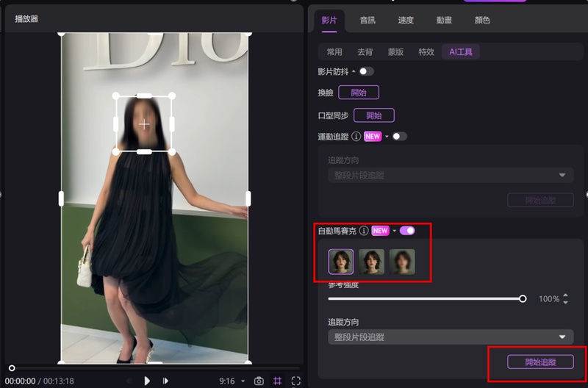This screenshot has width=588, height=388.
Task: Collapse the 運動追蹤 section arrow
Action: point(387,137)
